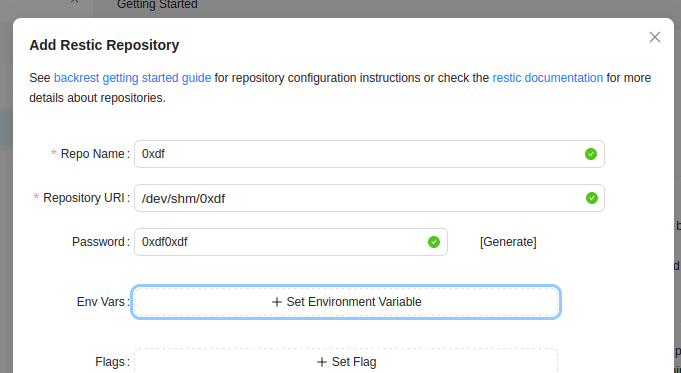Click the [Generate] password button

(508, 242)
